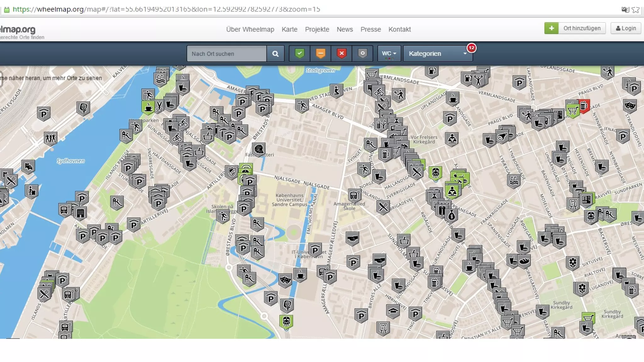
Task: Open the Kontakt link
Action: pyautogui.click(x=399, y=29)
